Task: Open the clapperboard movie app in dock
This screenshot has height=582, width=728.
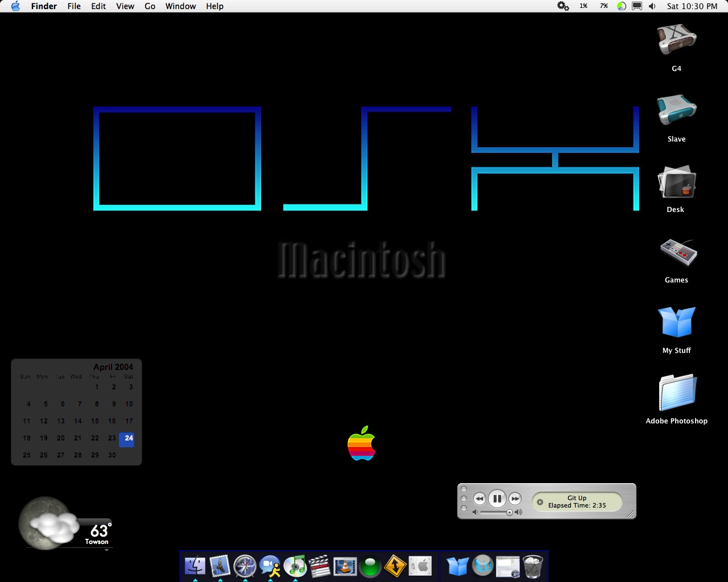Action: coord(320,566)
